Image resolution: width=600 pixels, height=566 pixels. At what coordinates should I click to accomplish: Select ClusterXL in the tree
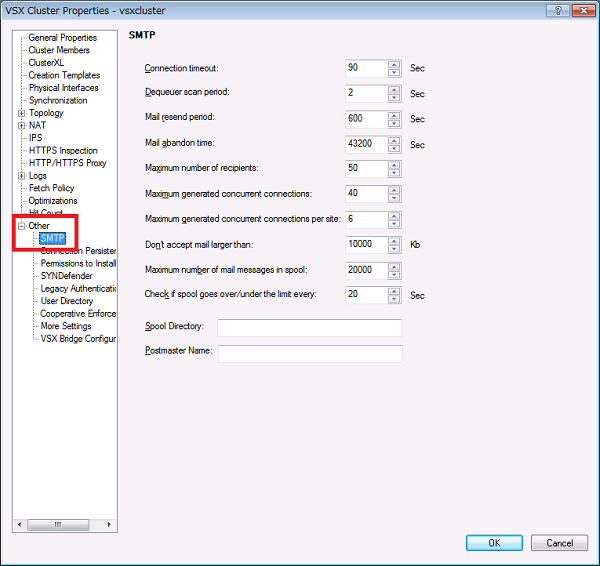[46, 63]
